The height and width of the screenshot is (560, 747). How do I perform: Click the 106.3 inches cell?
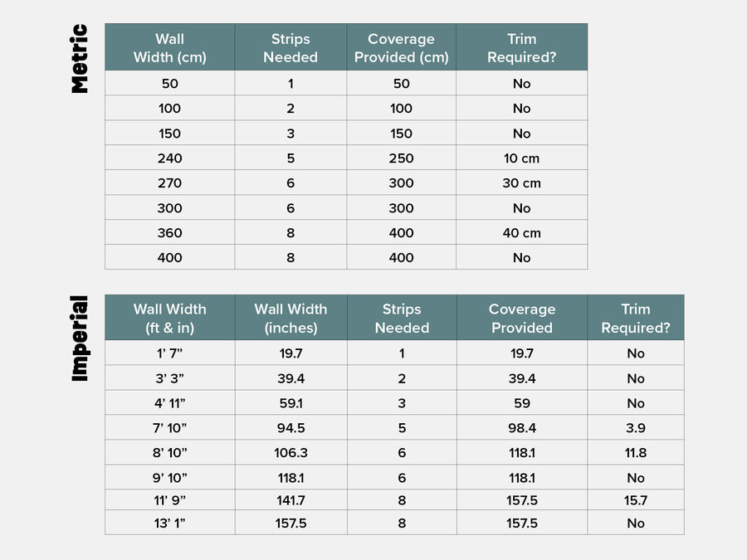tap(290, 453)
